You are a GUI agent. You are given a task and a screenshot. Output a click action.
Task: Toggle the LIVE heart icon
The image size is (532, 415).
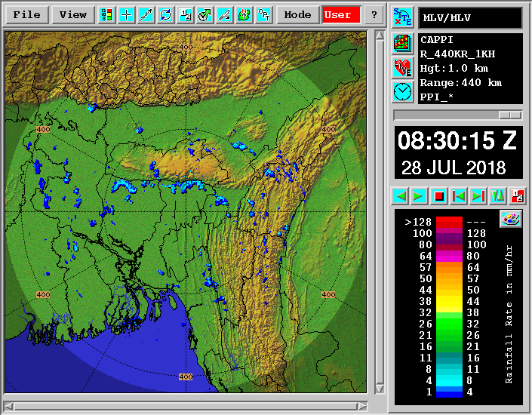402,67
